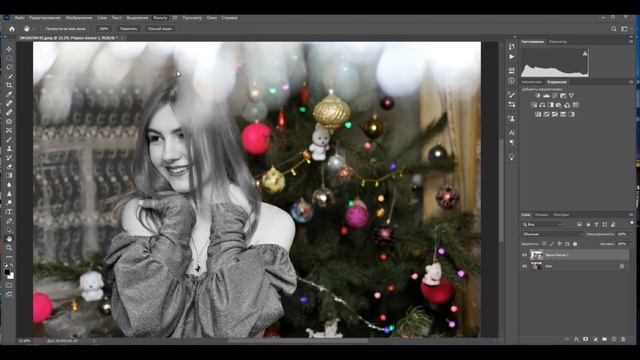Viewport: 640px width, 360px height.
Task: Open the search magnifier at top right
Action: point(613,29)
